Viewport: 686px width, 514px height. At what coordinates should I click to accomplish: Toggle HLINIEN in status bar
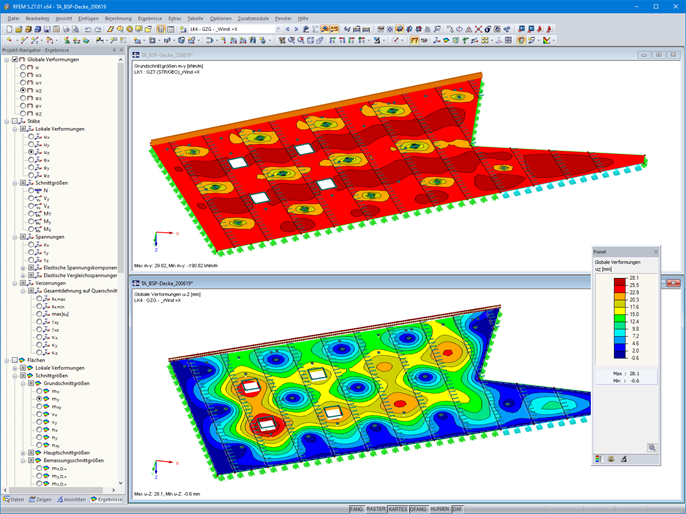pos(440,509)
